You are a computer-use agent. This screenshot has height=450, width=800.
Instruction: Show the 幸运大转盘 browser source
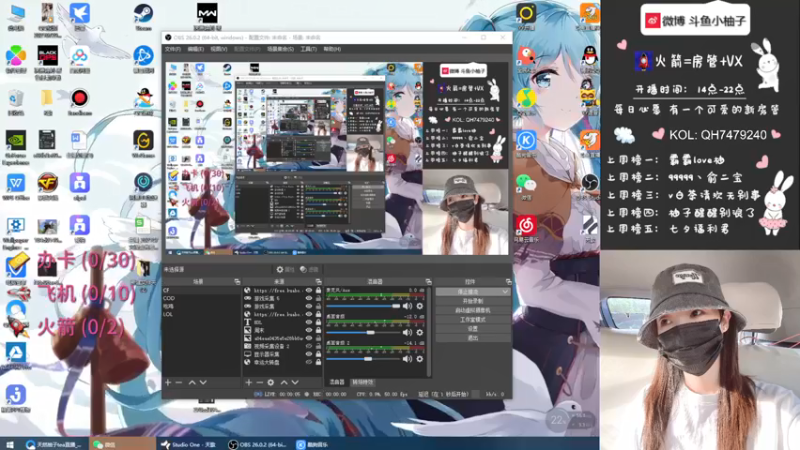309,362
